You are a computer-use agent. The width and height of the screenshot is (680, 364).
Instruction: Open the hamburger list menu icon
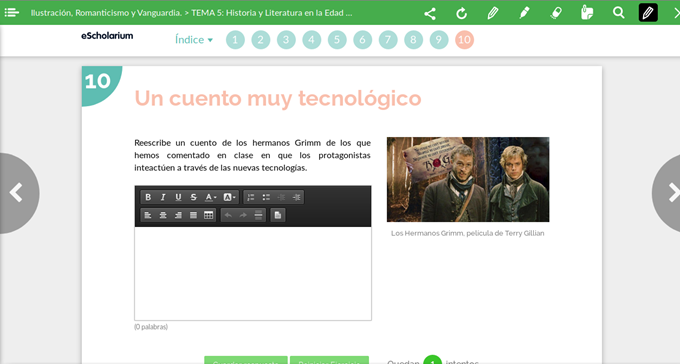(12, 13)
